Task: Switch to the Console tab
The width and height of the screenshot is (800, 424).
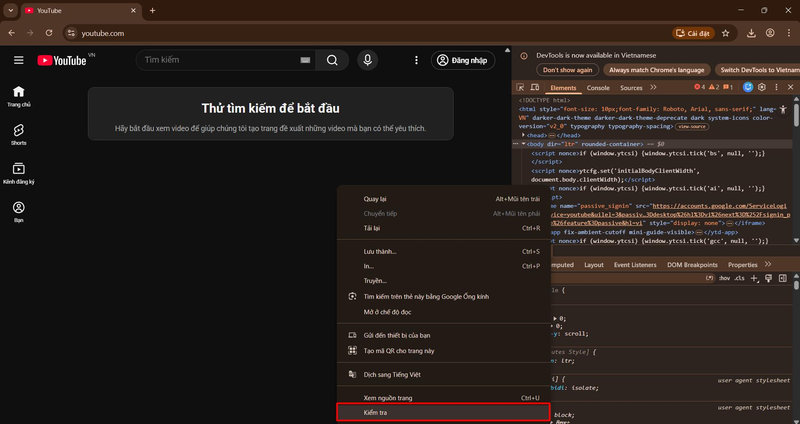Action: click(598, 88)
